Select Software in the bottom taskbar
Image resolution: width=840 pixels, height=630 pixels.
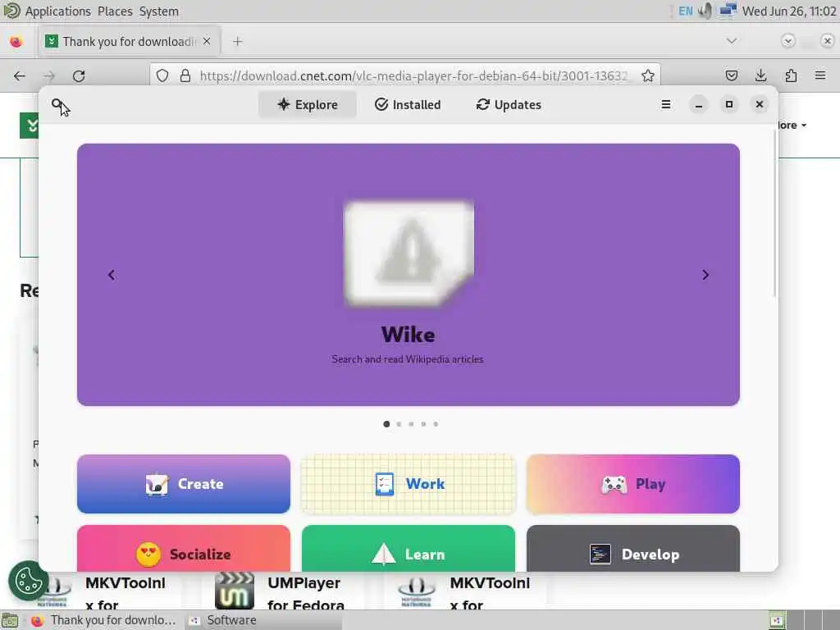(263, 620)
